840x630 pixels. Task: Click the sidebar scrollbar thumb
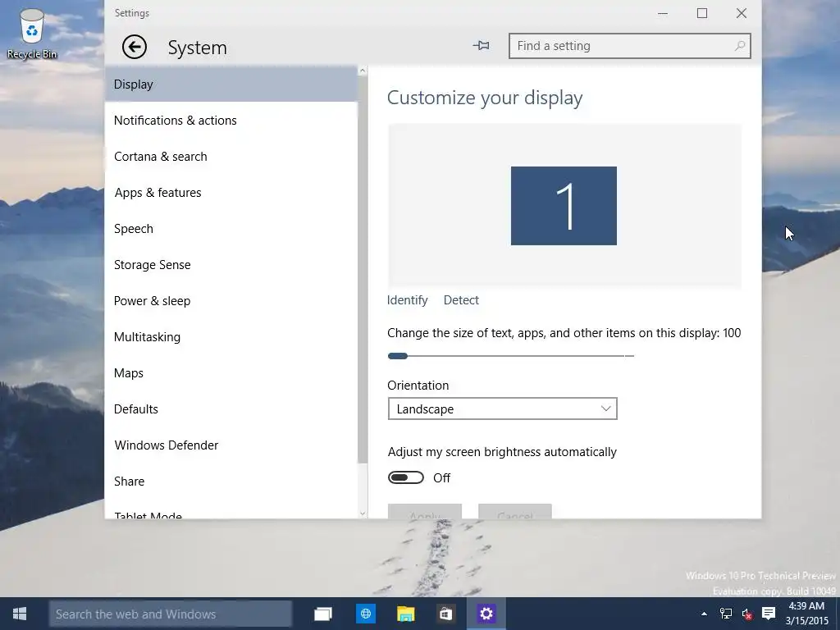tap(363, 269)
